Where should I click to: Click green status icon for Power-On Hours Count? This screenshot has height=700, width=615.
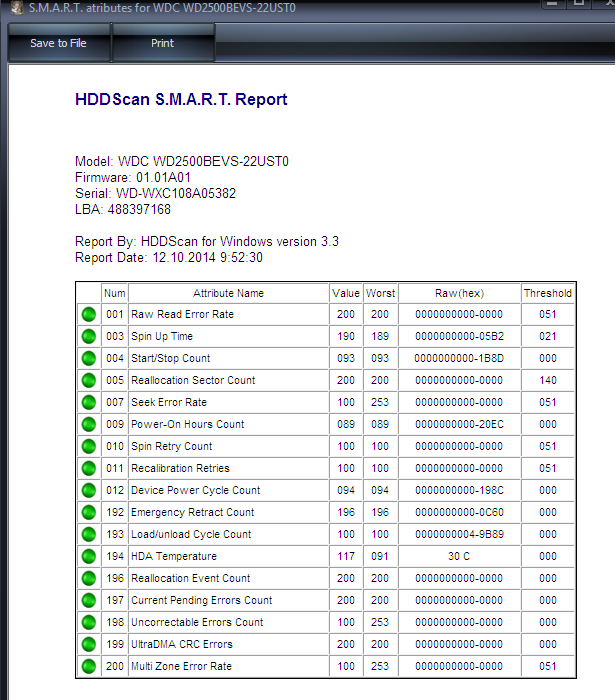point(89,424)
